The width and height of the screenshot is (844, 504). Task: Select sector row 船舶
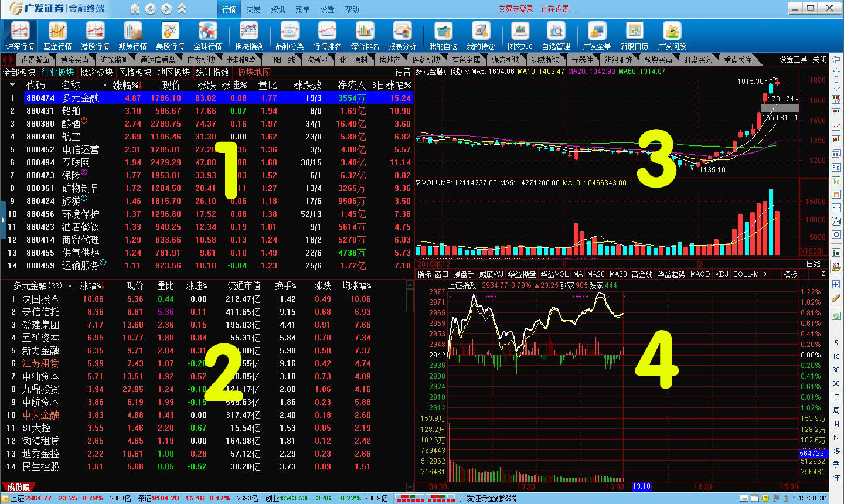[x=207, y=111]
